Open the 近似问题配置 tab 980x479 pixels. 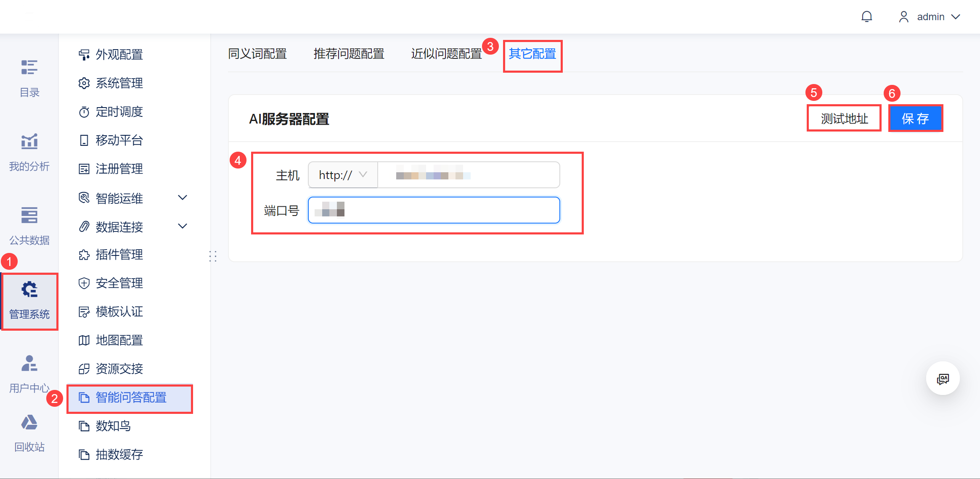point(446,54)
